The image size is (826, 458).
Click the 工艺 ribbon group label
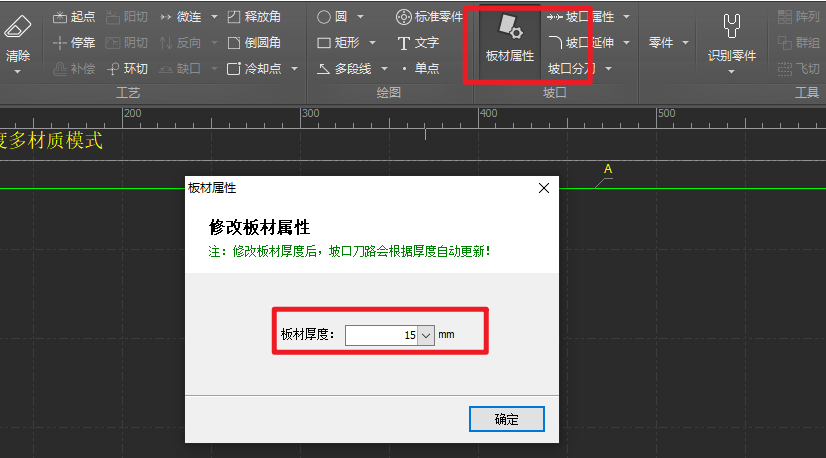click(x=128, y=93)
